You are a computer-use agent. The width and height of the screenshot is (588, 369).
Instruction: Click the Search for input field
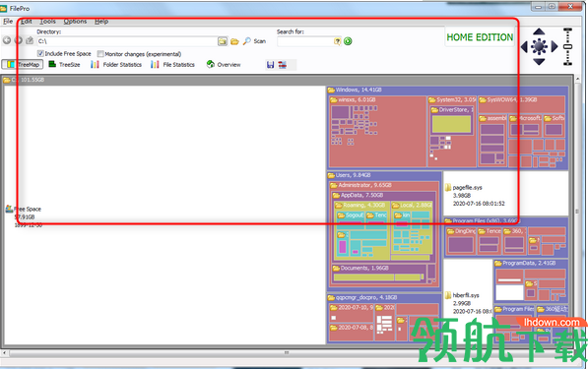coord(305,41)
